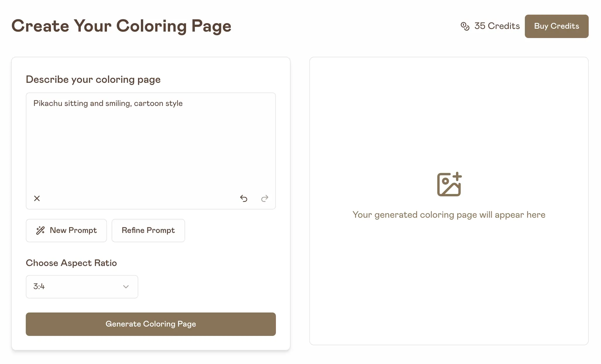The width and height of the screenshot is (601, 364).
Task: Click the aspect ratio chevron arrow
Action: [126, 287]
